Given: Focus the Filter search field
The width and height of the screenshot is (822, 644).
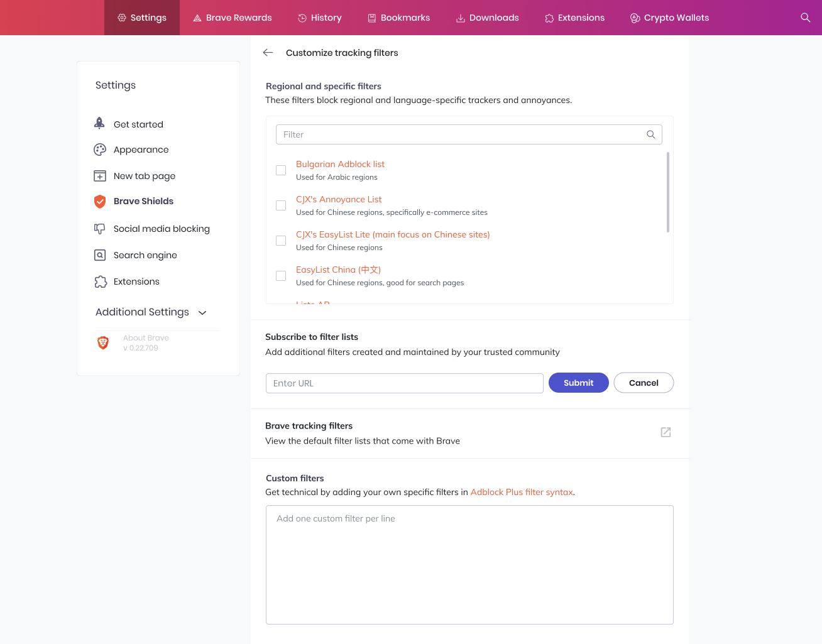Looking at the screenshot, I should click(x=469, y=134).
